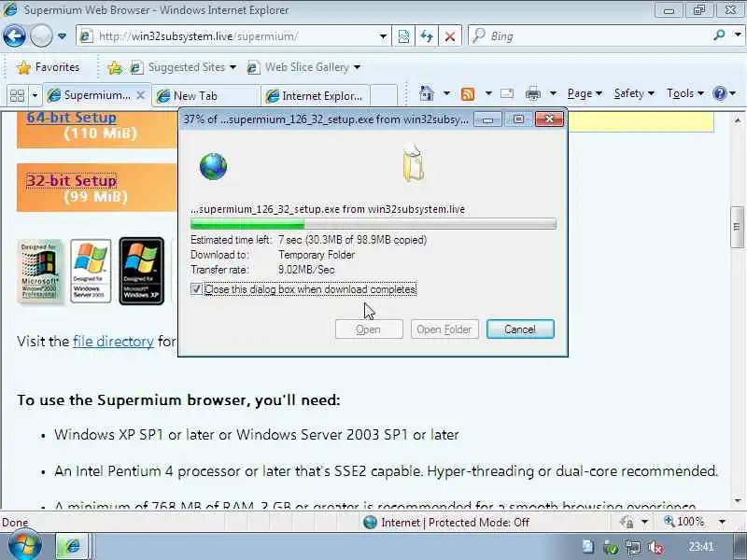Open the Windows Start orb
Viewport: 747px width, 560px height.
pos(25,546)
